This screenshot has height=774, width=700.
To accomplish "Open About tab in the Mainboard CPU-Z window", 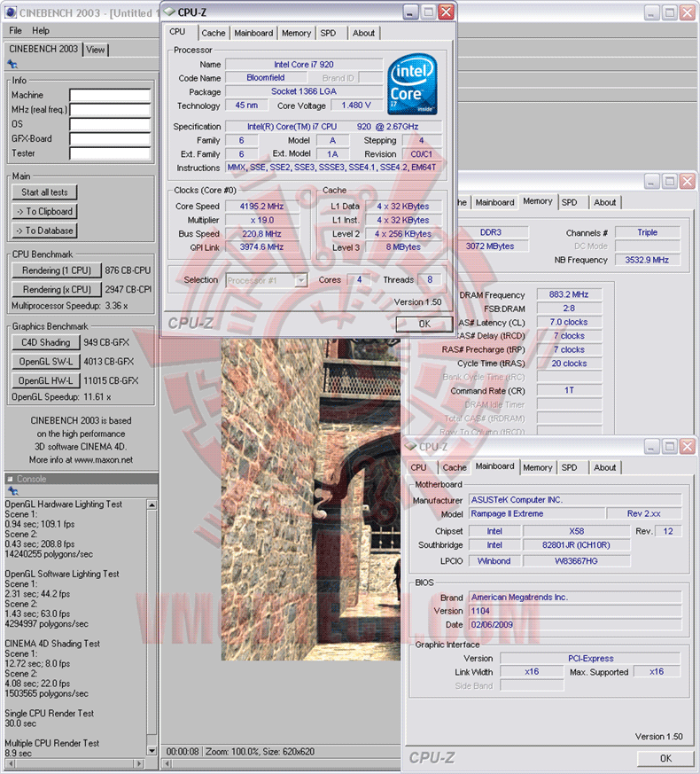I will click(x=605, y=467).
